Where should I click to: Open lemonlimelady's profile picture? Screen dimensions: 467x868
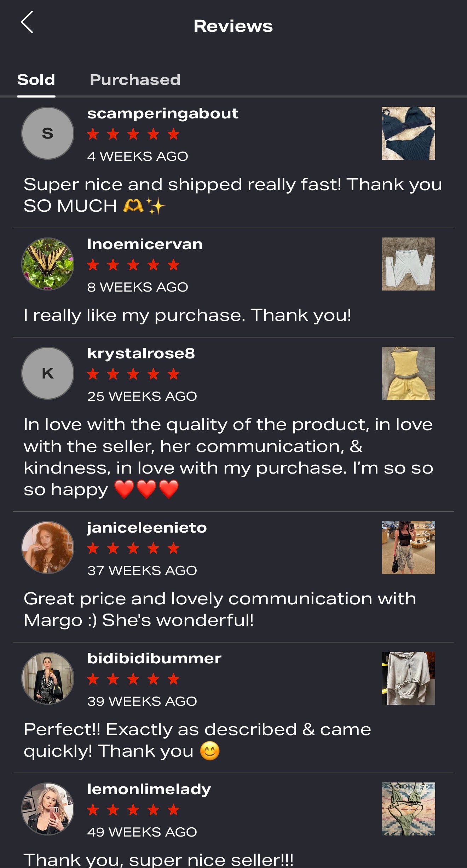point(48,809)
